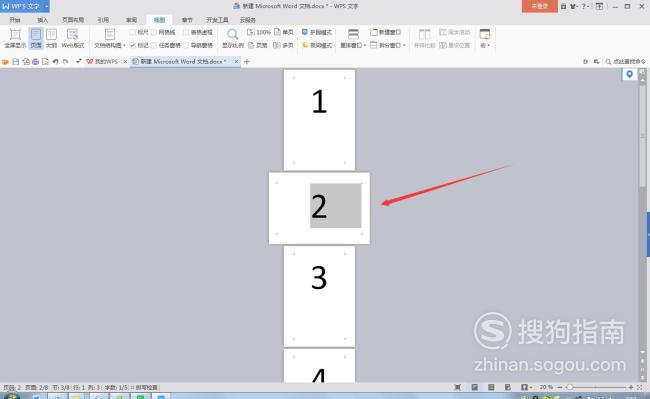Expand the Document Structure dropdown arrow
Viewport: 650px width, 399px height.
pos(124,46)
